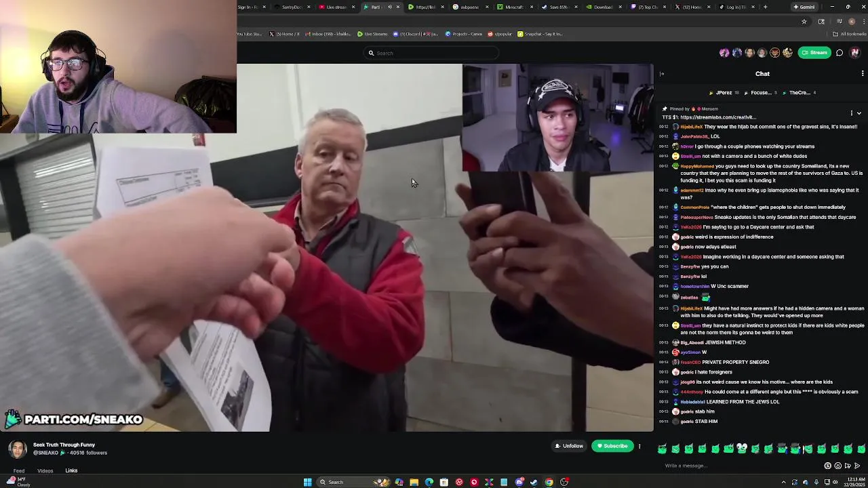Open the emoji picker smiley icon
The height and width of the screenshot is (488, 868).
[x=837, y=466]
